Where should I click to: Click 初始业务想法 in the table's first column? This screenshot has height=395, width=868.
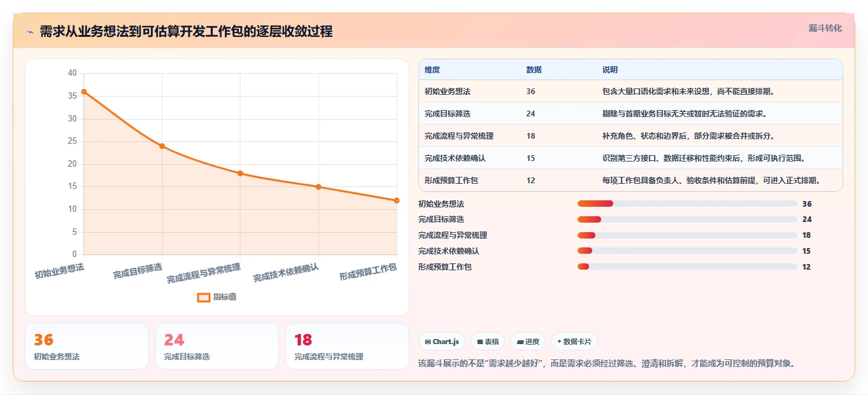point(448,92)
